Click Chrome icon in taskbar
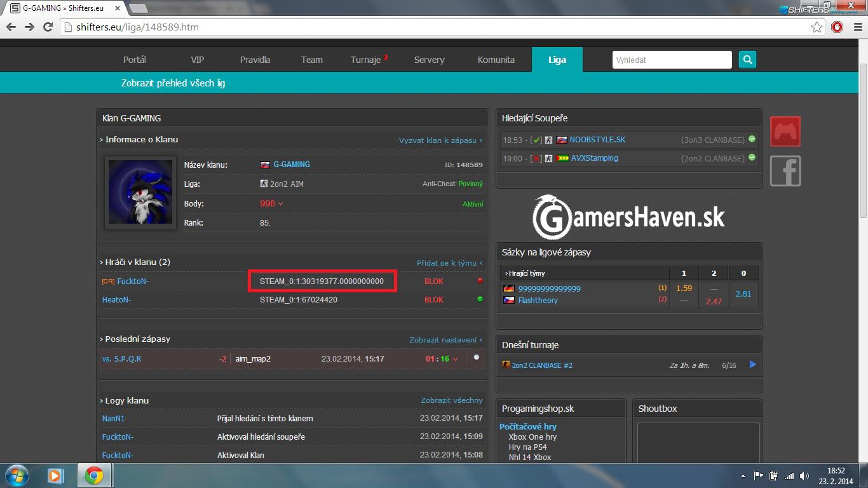Image resolution: width=868 pixels, height=488 pixels. click(x=95, y=475)
